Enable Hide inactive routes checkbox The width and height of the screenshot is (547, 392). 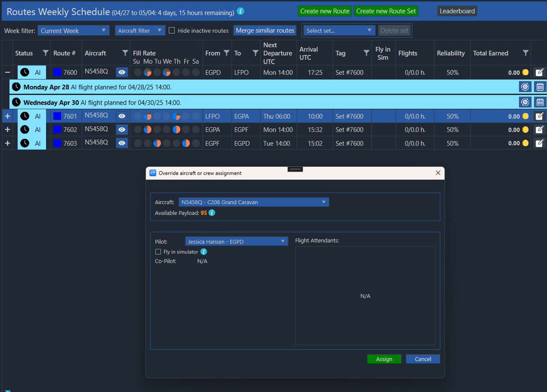[x=172, y=31]
